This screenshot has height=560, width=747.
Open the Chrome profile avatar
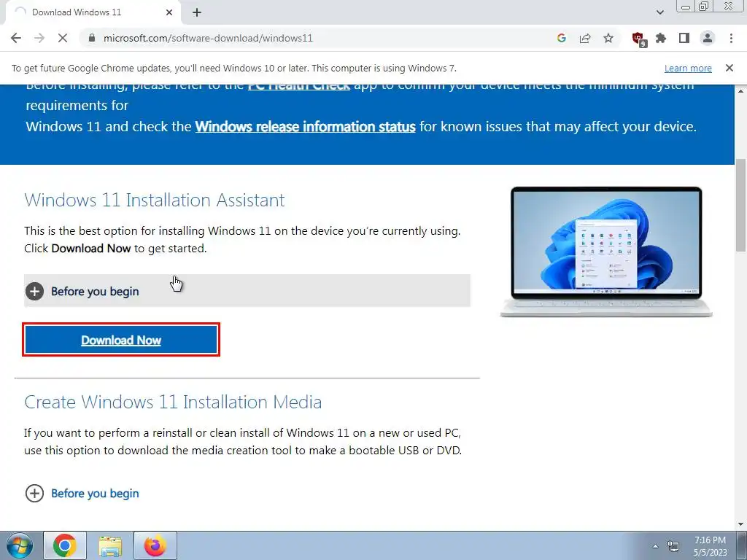click(x=708, y=38)
